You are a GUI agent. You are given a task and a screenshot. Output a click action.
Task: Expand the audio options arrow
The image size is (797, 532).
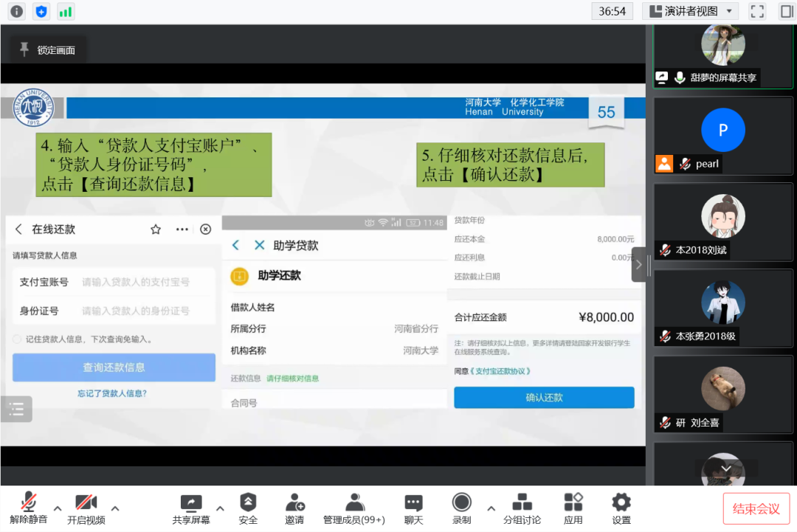[x=58, y=508]
